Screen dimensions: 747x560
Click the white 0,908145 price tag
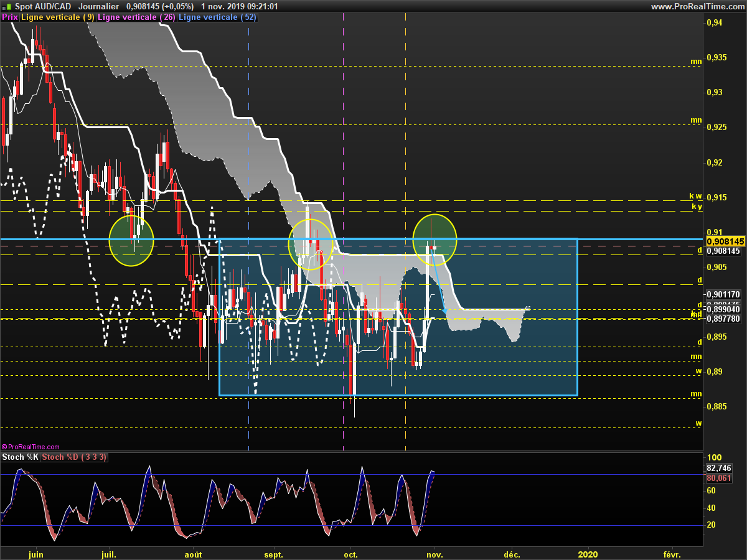tap(723, 251)
